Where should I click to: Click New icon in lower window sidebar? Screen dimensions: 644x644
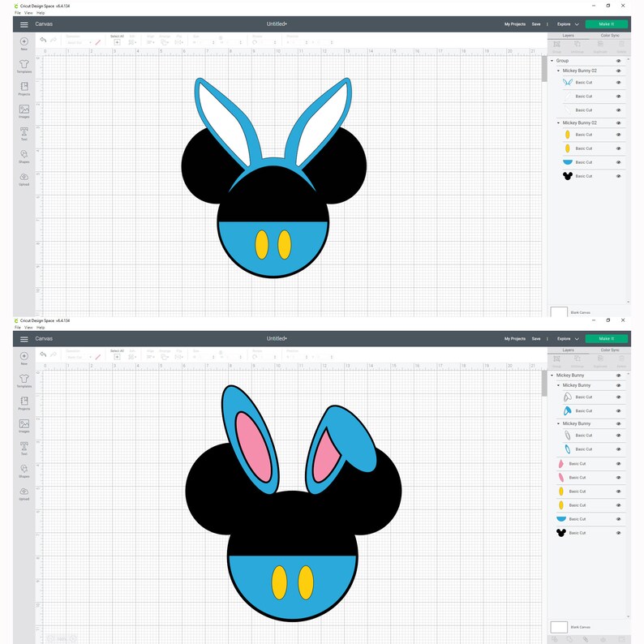tap(24, 358)
